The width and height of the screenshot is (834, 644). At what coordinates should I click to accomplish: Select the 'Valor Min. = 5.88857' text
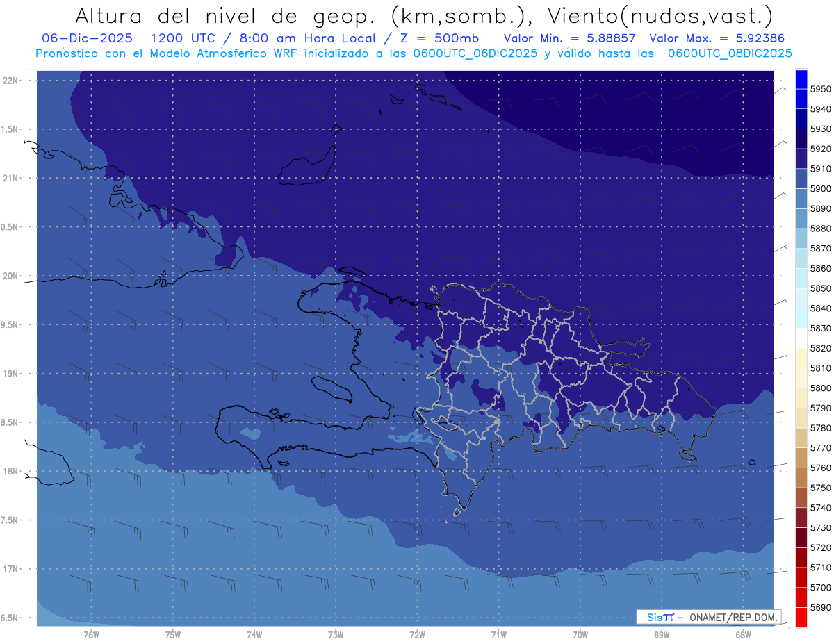pos(570,39)
